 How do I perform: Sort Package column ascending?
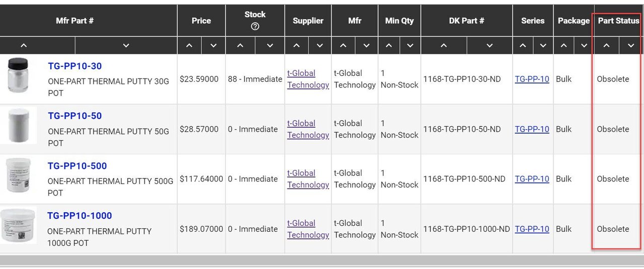pyautogui.click(x=564, y=45)
